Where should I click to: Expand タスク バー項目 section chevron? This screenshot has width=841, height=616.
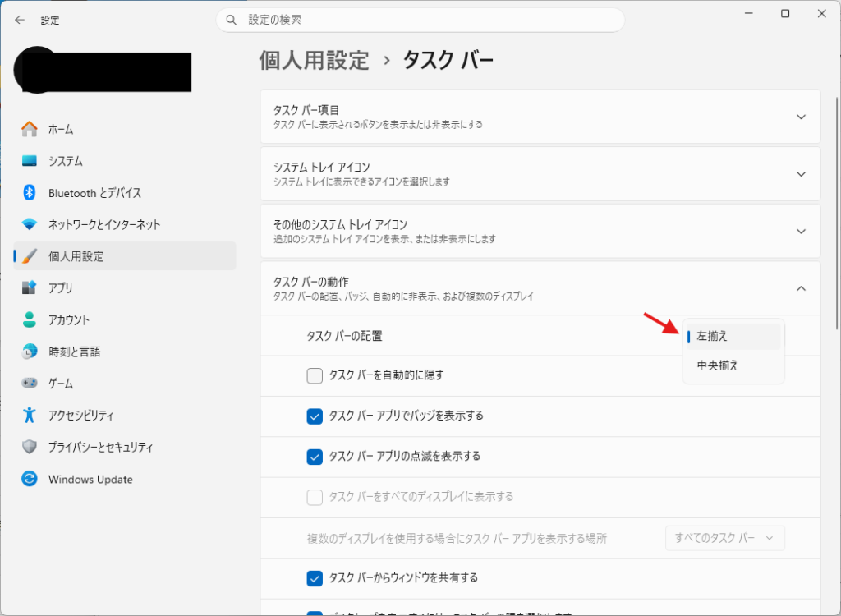click(801, 117)
